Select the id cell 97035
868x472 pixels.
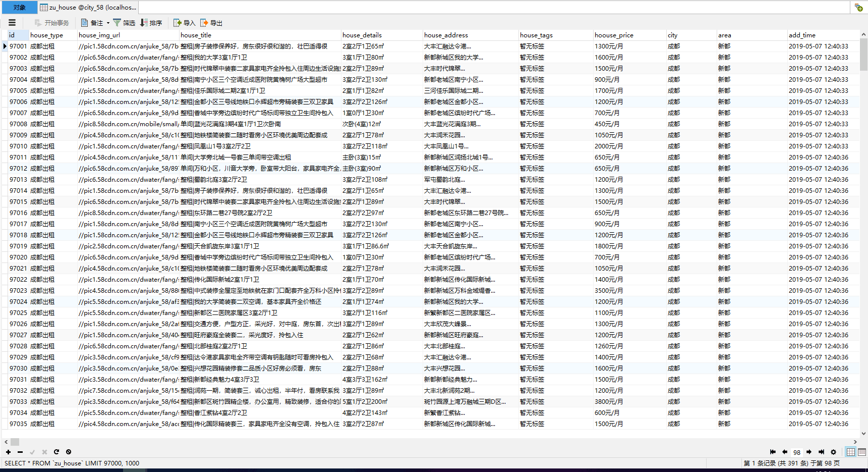point(18,424)
